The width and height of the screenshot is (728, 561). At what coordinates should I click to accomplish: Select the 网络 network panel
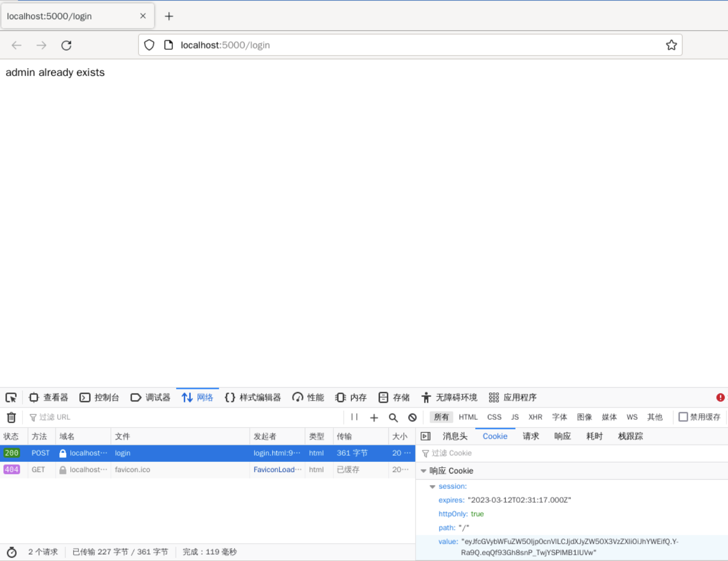click(198, 397)
